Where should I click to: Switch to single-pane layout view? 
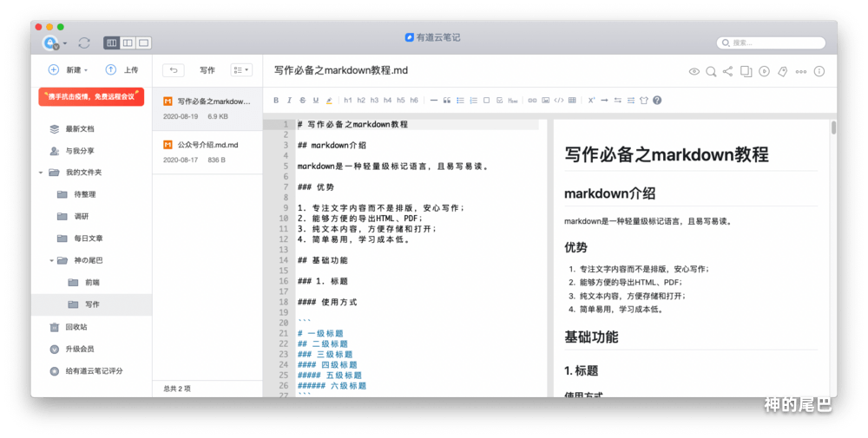click(x=143, y=42)
